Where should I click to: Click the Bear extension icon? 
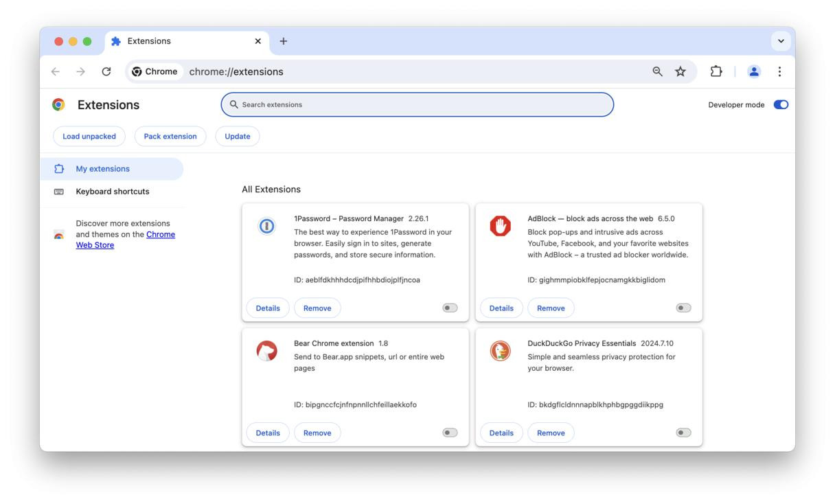[x=266, y=351]
